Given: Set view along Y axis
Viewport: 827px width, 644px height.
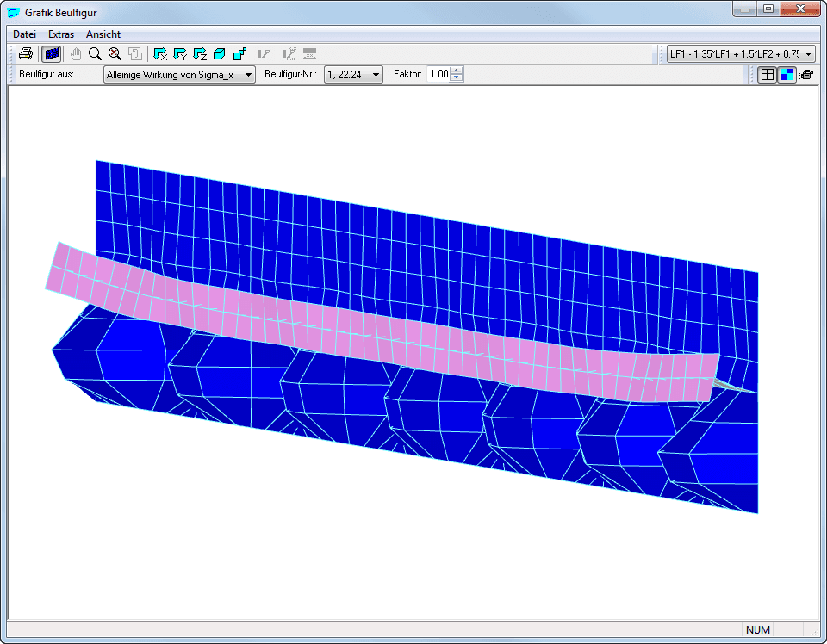Looking at the screenshot, I should click(x=180, y=53).
